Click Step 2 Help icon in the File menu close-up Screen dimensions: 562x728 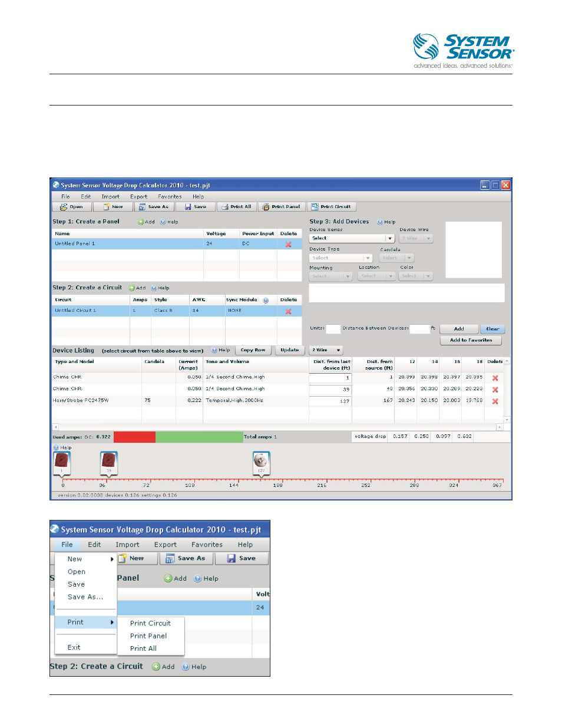[x=186, y=667]
